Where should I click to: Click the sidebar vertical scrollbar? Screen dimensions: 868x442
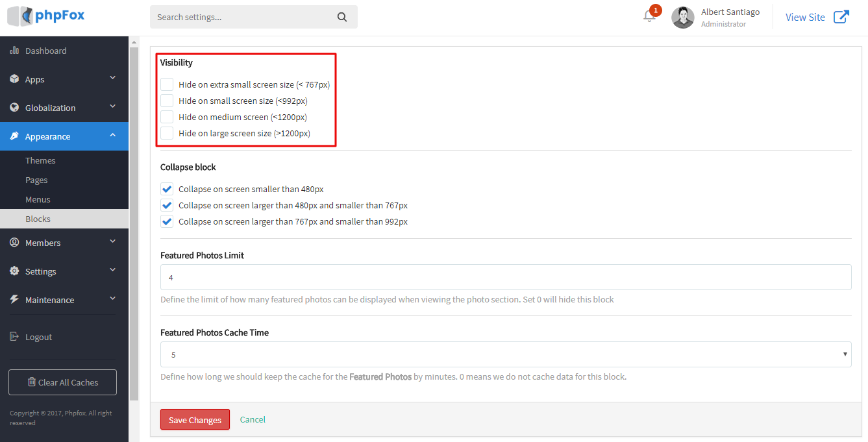(x=134, y=221)
